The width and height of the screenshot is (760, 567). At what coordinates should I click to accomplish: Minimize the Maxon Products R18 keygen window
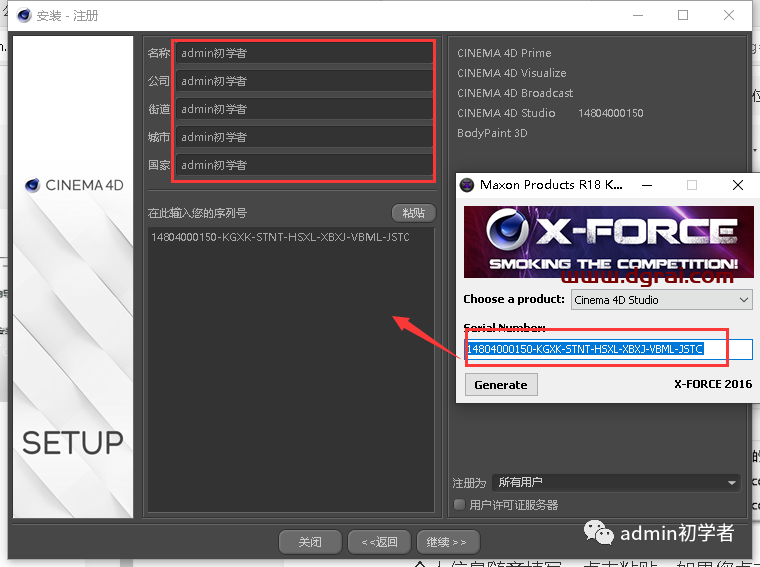click(x=647, y=185)
